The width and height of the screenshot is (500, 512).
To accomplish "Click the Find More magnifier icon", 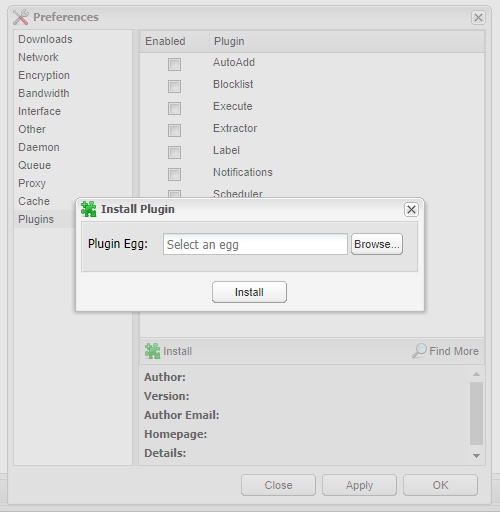I will pyautogui.click(x=419, y=351).
